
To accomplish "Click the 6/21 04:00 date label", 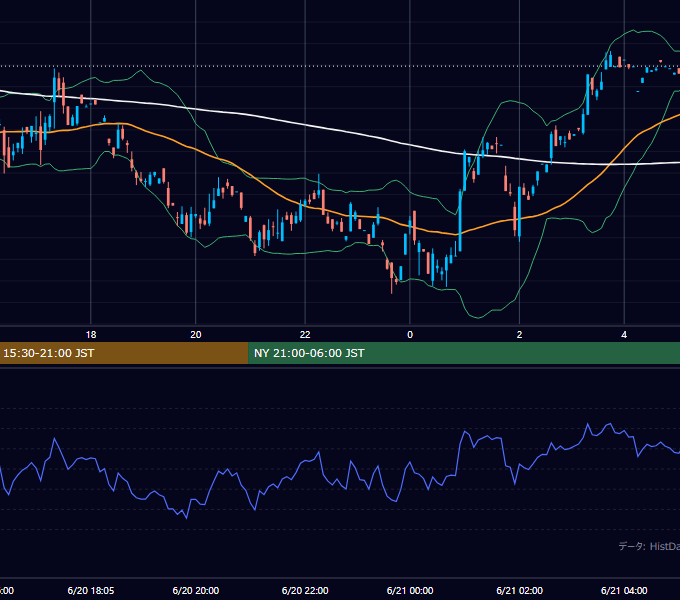I will (624, 590).
